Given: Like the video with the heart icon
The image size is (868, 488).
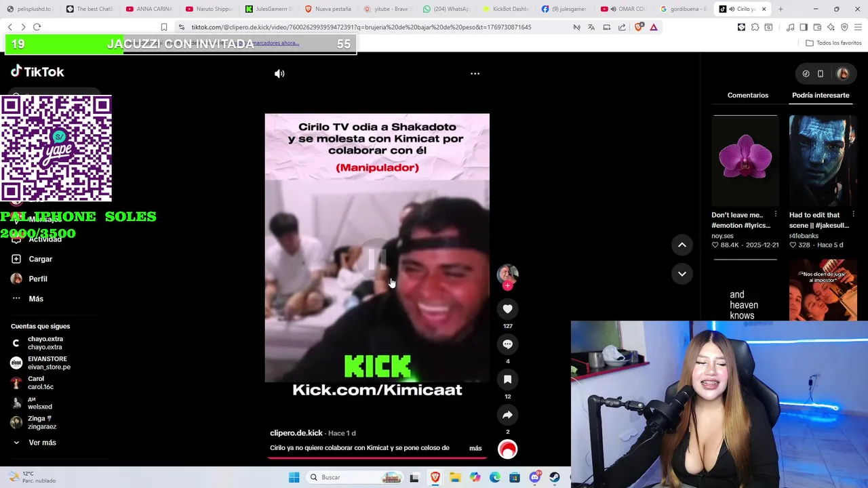Looking at the screenshot, I should [507, 309].
